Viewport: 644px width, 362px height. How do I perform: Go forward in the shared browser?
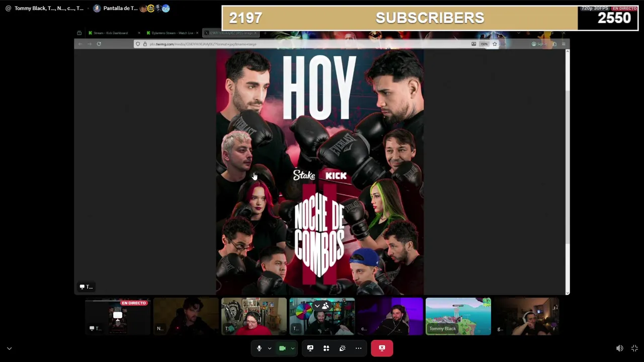(x=89, y=44)
